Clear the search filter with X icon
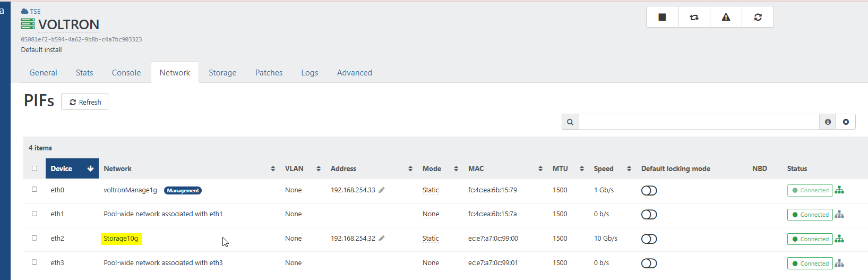Image resolution: width=868 pixels, height=280 pixels. 846,122
